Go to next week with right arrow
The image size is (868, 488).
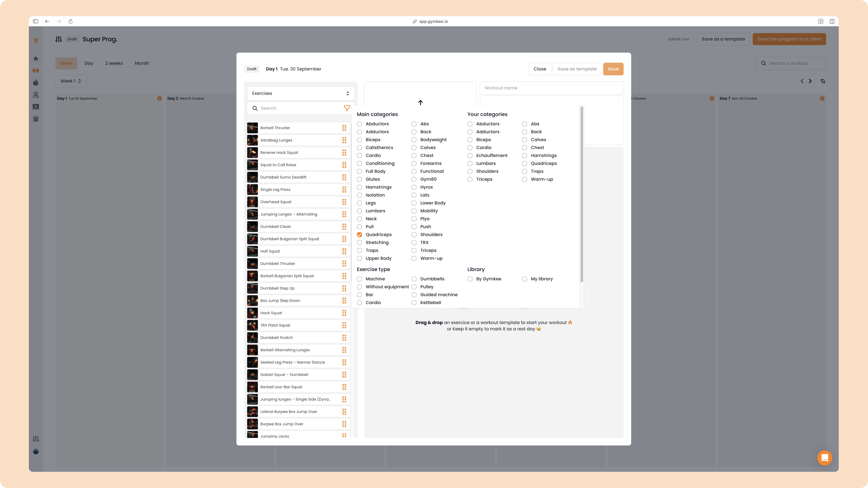point(810,81)
